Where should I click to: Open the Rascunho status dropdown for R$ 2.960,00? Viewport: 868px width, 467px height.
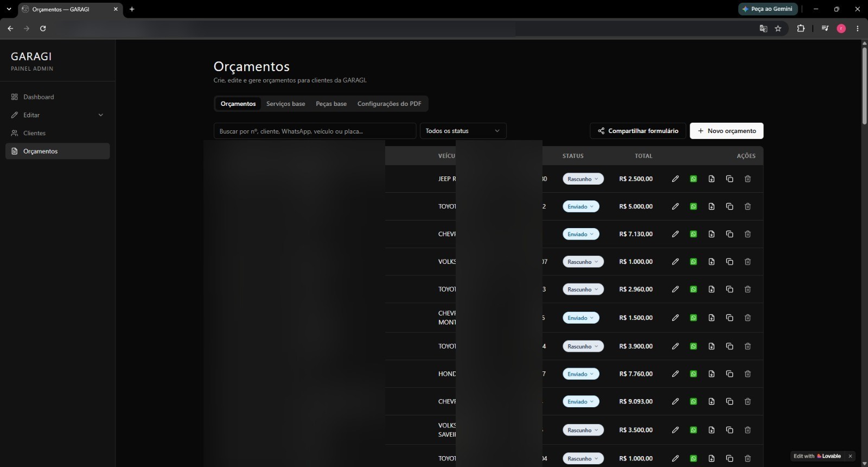[583, 289]
